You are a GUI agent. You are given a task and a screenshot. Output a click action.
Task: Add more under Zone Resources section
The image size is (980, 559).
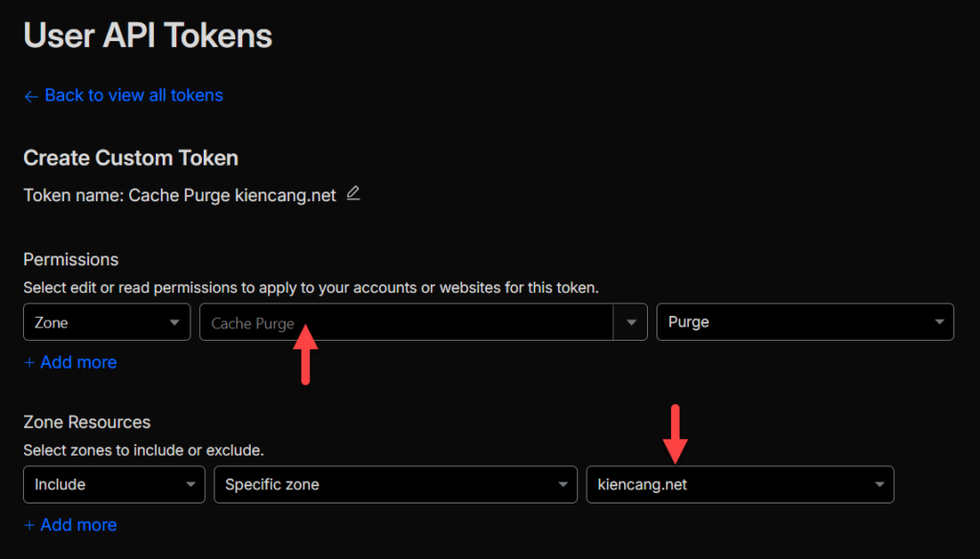pos(70,525)
